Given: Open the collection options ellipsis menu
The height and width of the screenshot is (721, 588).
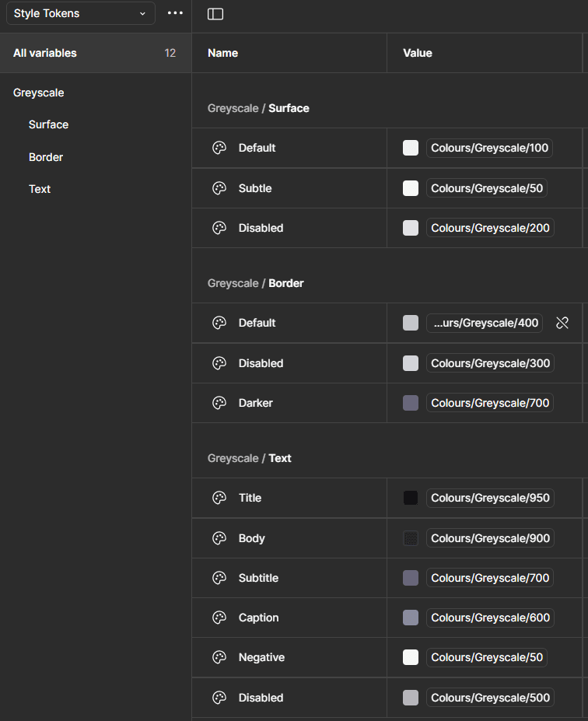Looking at the screenshot, I should click(x=175, y=13).
